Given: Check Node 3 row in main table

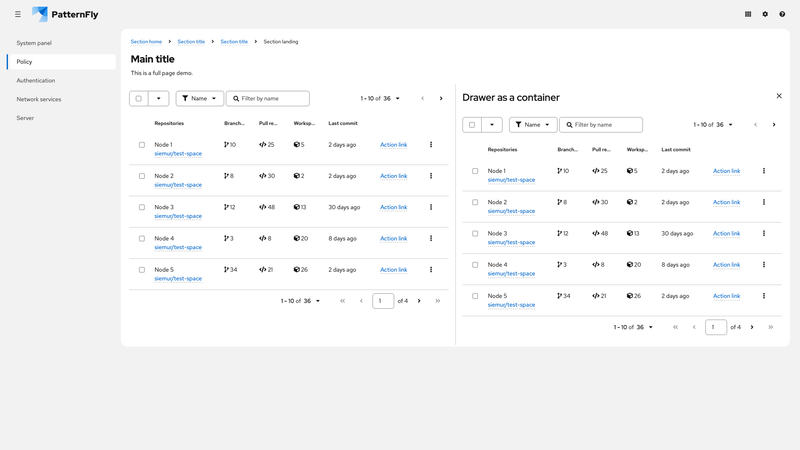Looking at the screenshot, I should [142, 207].
